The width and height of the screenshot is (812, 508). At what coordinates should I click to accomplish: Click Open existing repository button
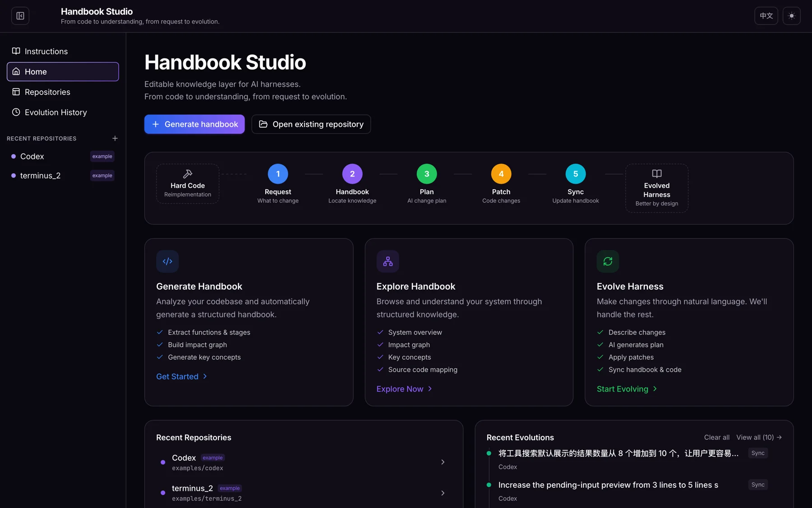[x=311, y=124]
